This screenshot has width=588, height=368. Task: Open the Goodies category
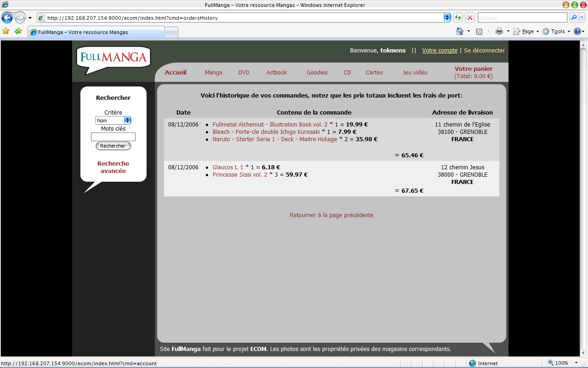317,72
